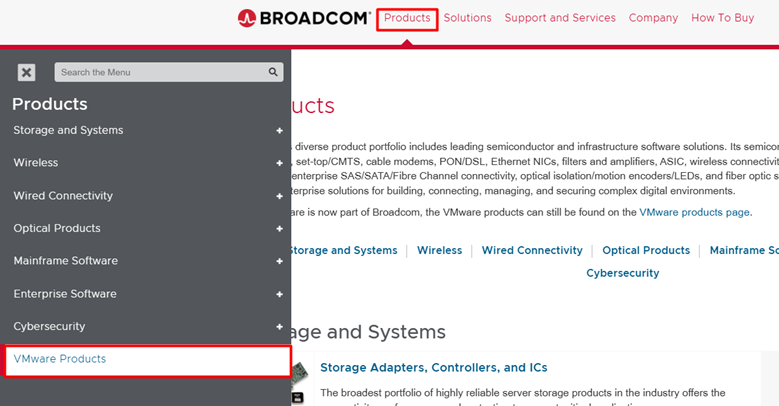The width and height of the screenshot is (779, 406).
Task: Expand Enterprise Software plus icon
Action: click(280, 294)
